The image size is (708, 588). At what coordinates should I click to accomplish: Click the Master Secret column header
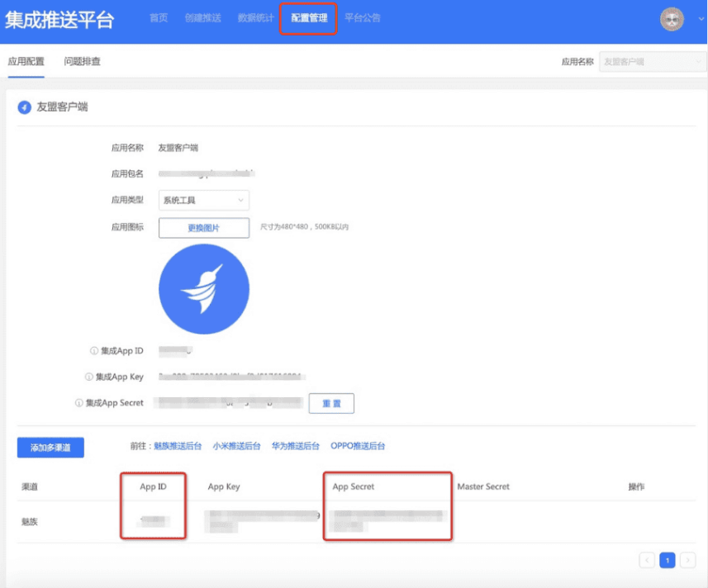(483, 487)
